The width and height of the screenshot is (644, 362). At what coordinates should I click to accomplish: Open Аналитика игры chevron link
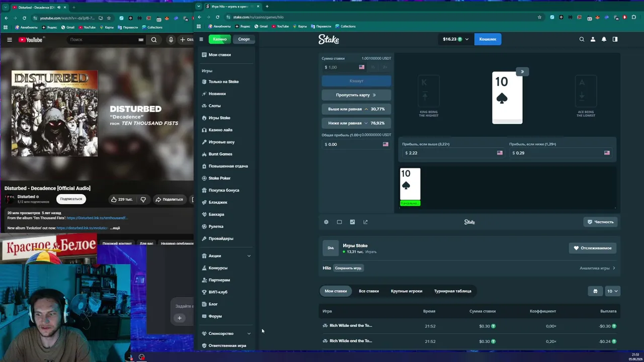coord(597,268)
